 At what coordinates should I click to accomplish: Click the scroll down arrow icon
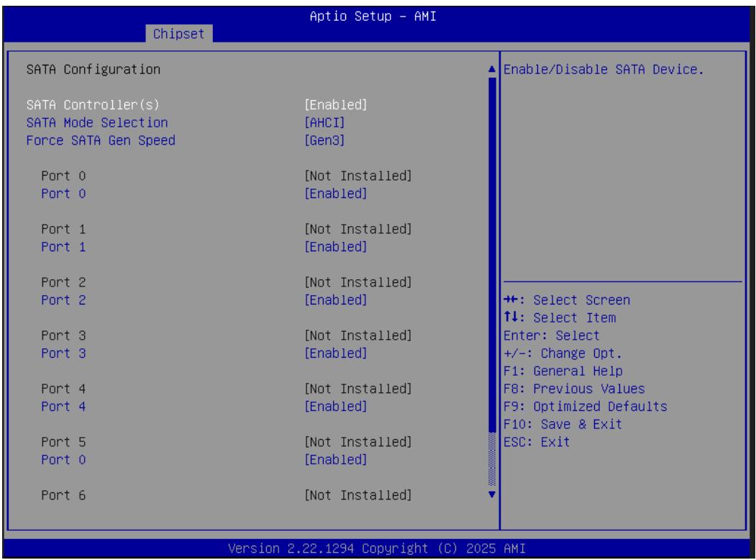(492, 494)
